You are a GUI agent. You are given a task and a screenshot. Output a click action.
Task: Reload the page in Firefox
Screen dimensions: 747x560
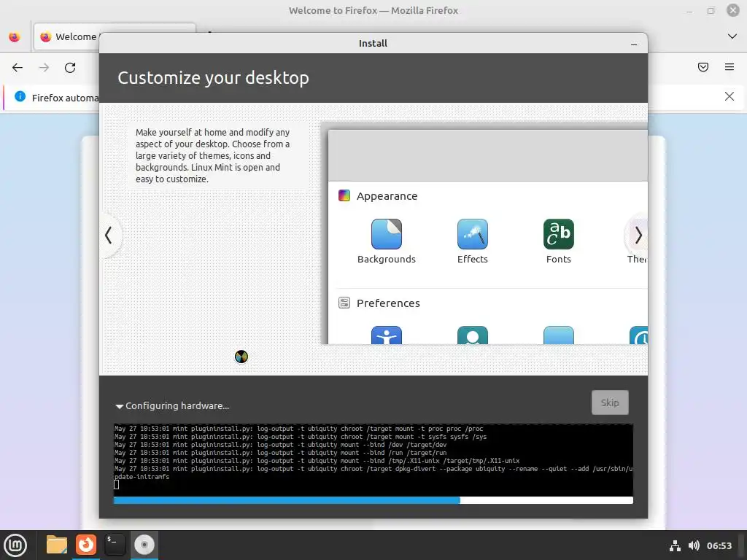[70, 68]
